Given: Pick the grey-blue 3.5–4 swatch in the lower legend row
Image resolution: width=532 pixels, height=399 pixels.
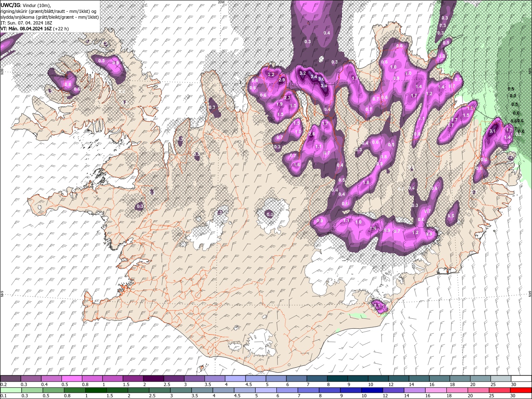Looking at the screenshot, I should [202, 390].
